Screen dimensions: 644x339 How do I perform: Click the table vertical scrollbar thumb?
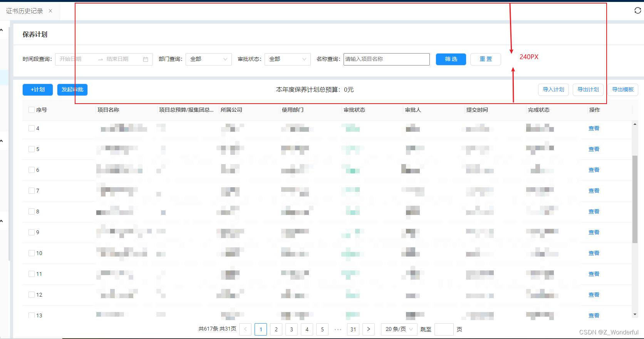point(635,199)
